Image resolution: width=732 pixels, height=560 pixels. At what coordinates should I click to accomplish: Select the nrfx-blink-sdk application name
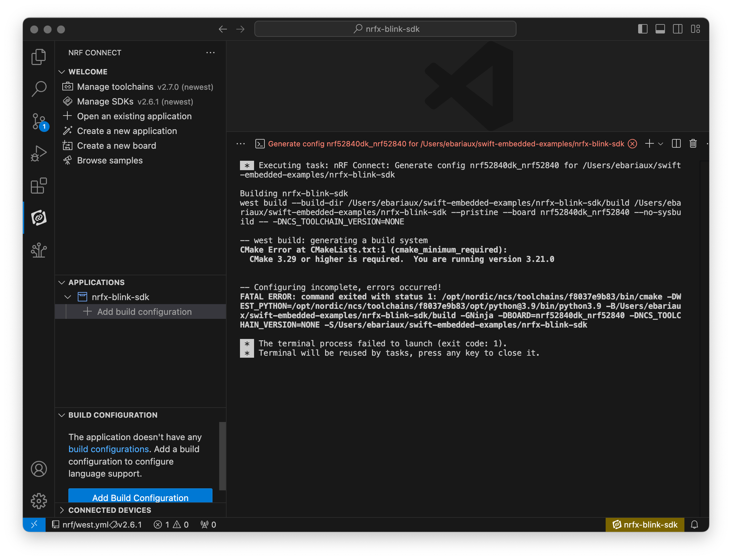point(120,297)
